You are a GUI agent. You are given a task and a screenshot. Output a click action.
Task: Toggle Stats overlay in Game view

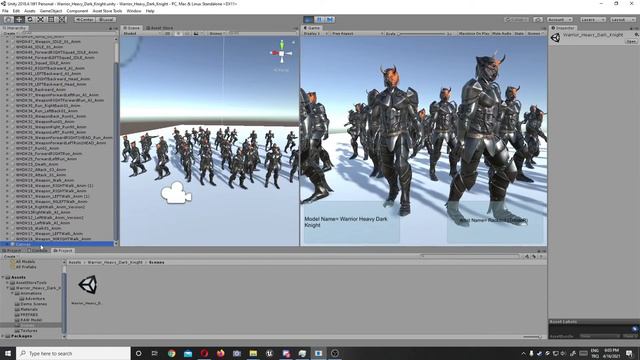519,33
